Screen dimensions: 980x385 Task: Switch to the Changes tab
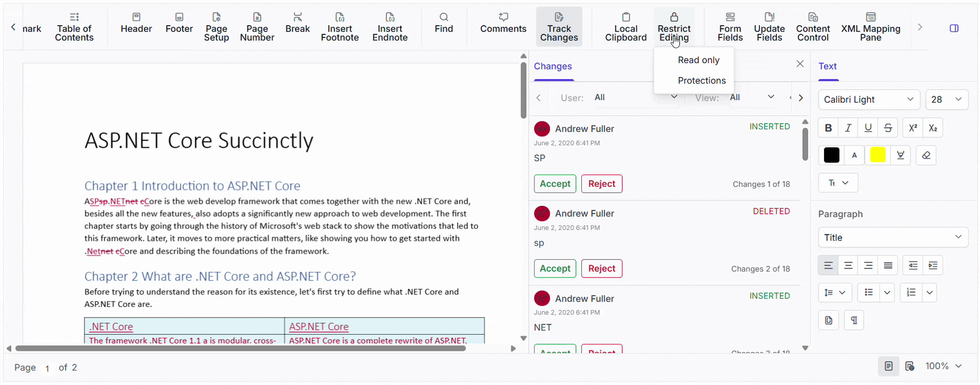pyautogui.click(x=553, y=66)
